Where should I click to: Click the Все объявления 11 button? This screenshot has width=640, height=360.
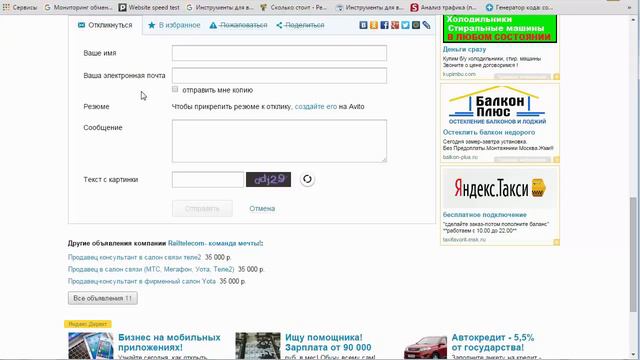[102, 298]
